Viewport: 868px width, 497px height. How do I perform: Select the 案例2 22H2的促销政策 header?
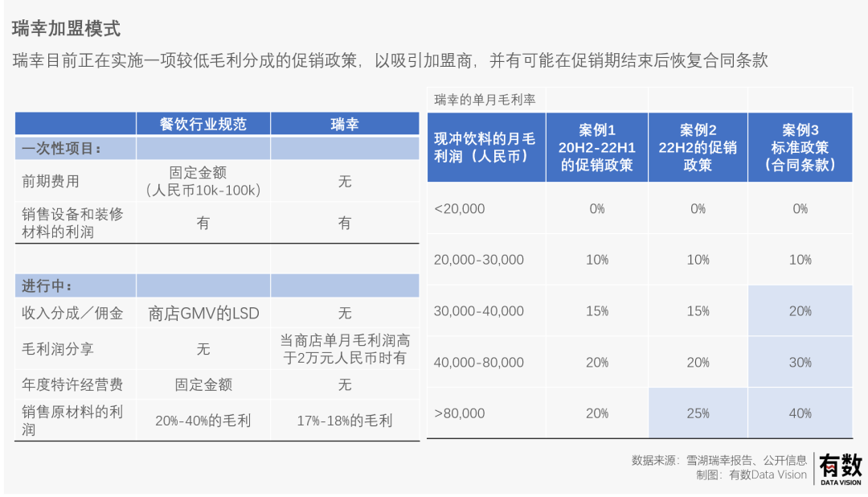coord(698,147)
